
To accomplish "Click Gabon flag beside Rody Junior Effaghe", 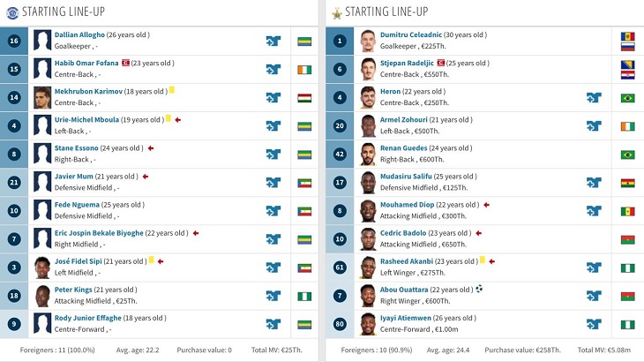I will coord(304,325).
